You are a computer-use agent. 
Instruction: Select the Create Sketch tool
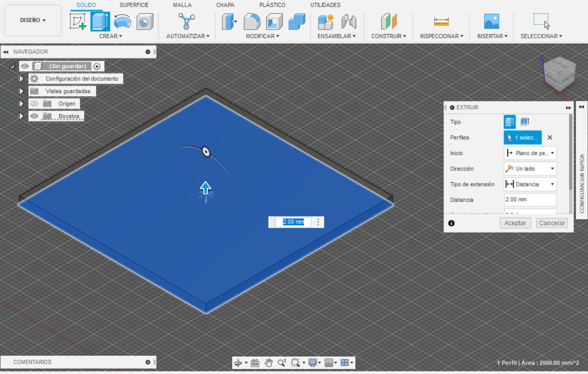78,22
